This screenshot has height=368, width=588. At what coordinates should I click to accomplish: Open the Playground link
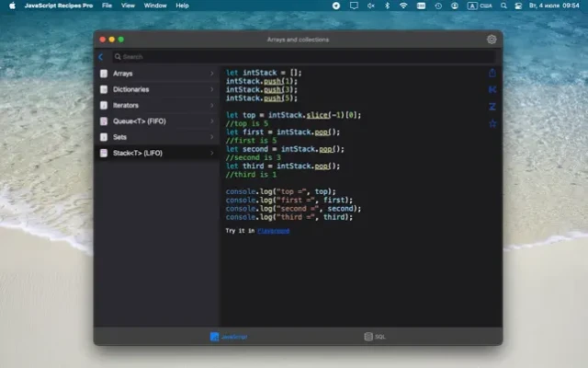point(274,231)
